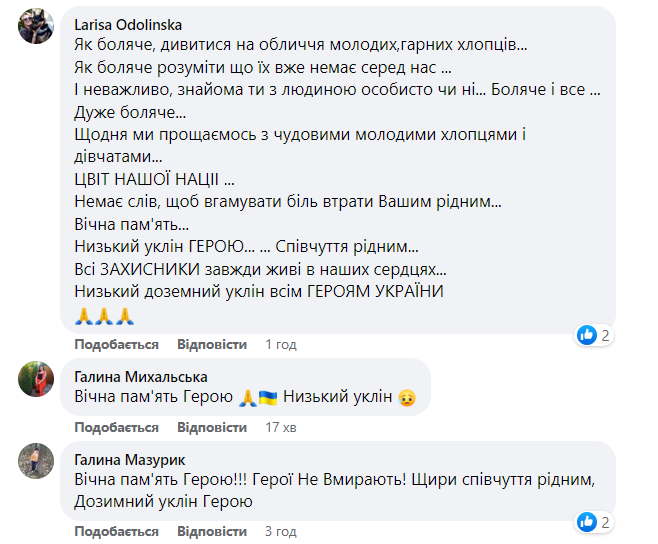Click the crying face emoji in Михальська's comment

pos(406,398)
